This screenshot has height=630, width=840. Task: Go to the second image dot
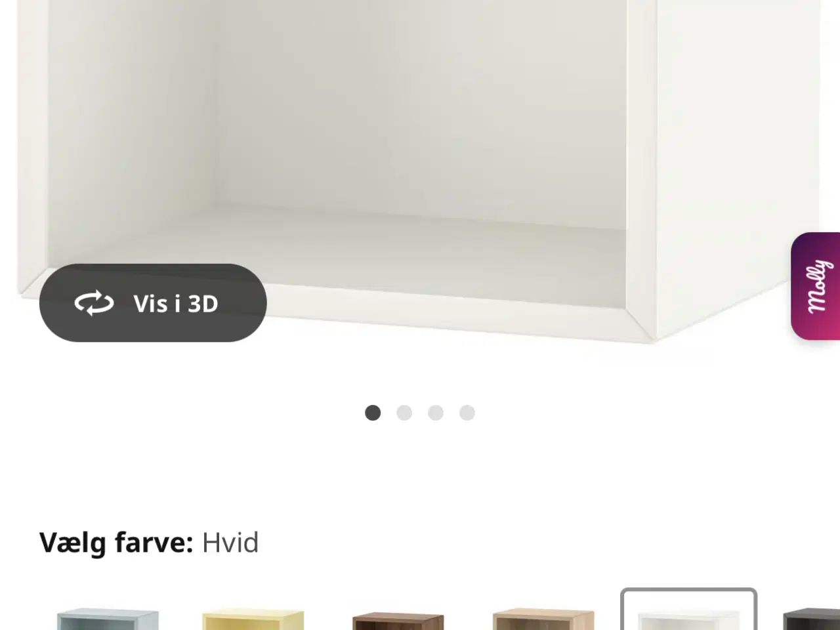point(404,413)
